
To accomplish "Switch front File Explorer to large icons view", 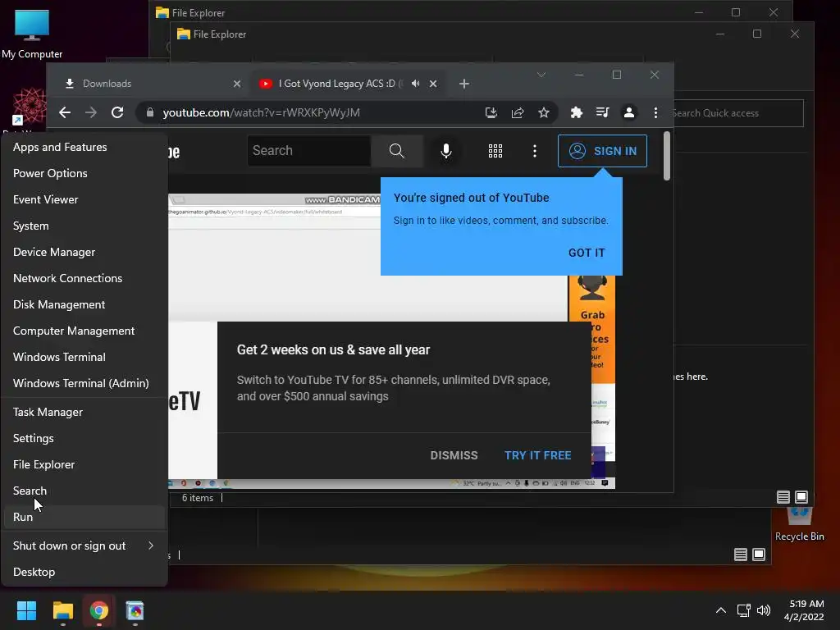I will (x=801, y=497).
